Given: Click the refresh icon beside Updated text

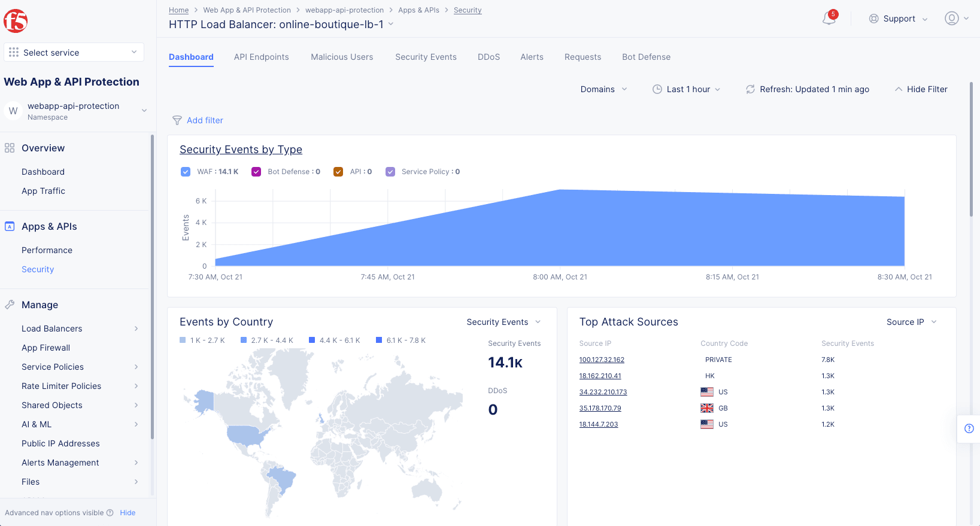Looking at the screenshot, I should coord(750,89).
